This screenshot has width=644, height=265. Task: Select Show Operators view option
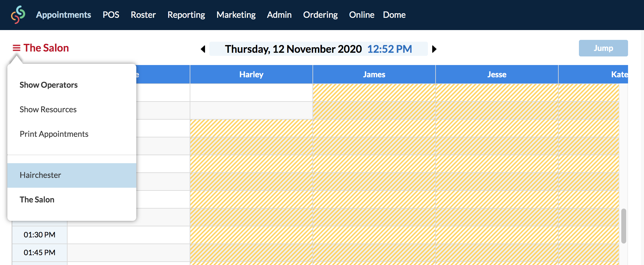[x=48, y=85]
